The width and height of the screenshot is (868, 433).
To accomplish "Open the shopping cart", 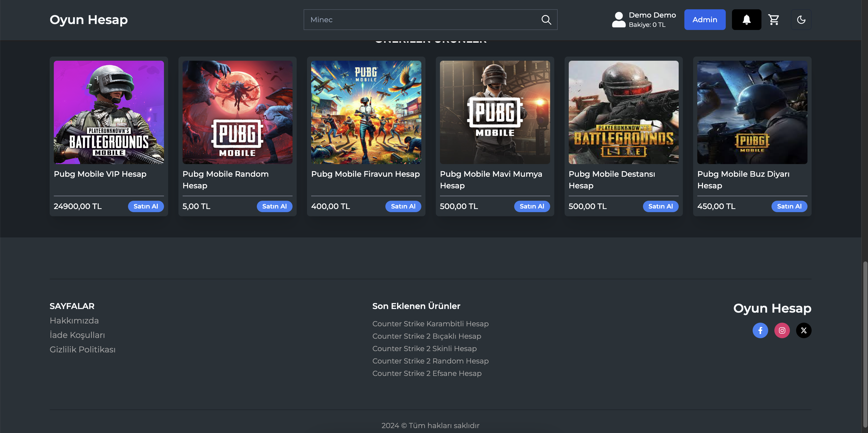I will tap(774, 20).
